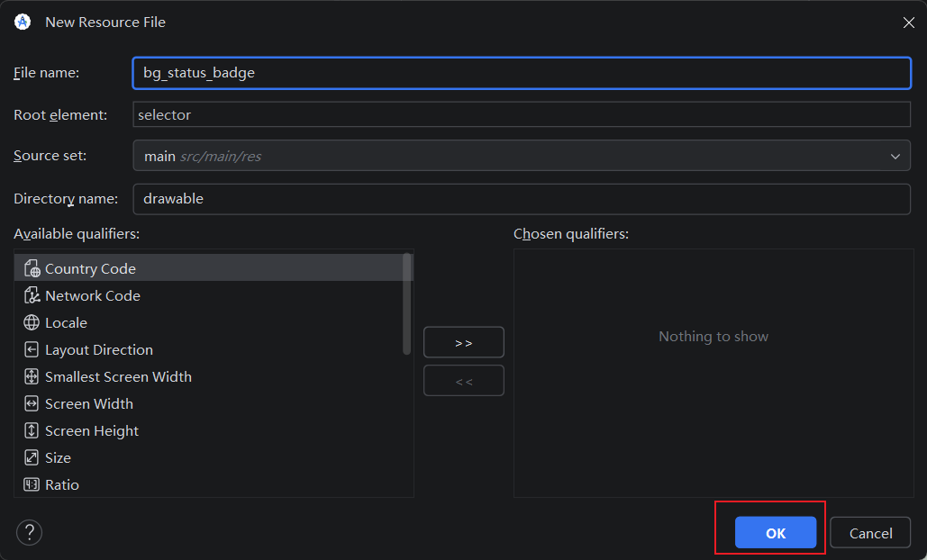Cancel the New Resource File dialog
Viewport: 927px width, 560px height.
coord(870,533)
